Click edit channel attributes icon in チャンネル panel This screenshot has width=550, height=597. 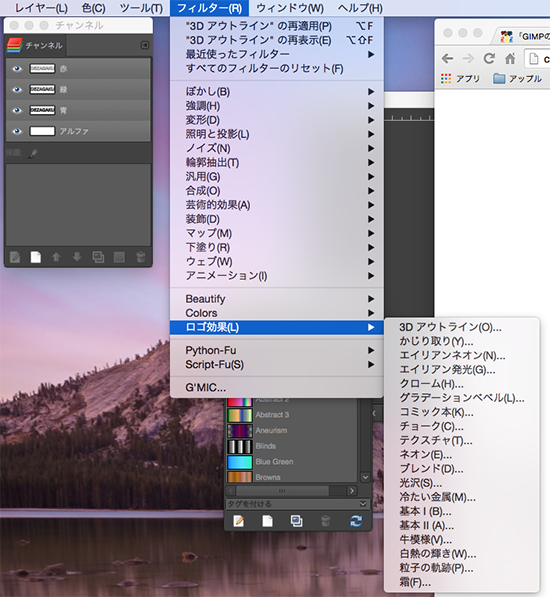(15, 257)
